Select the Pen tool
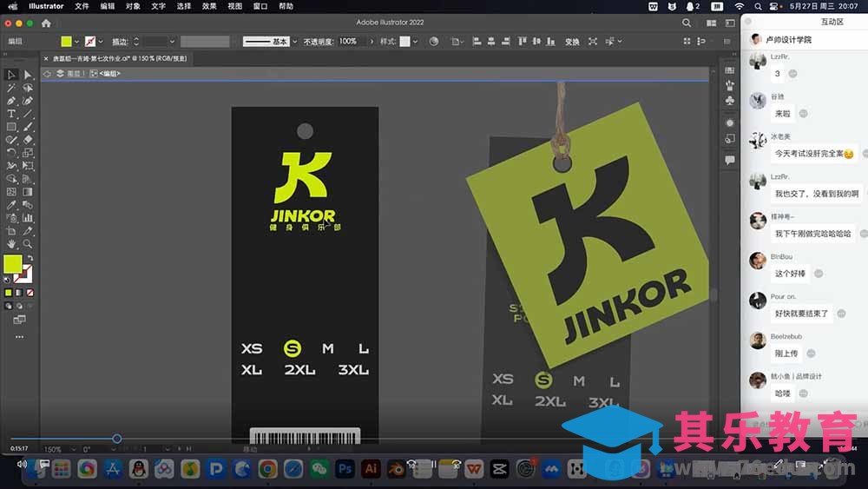Screen dimensions: 868x489 (11, 101)
